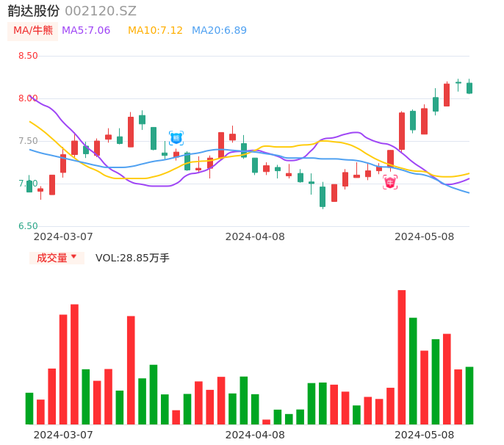Toggle the MA/牛熊 indicator button

tap(33, 31)
